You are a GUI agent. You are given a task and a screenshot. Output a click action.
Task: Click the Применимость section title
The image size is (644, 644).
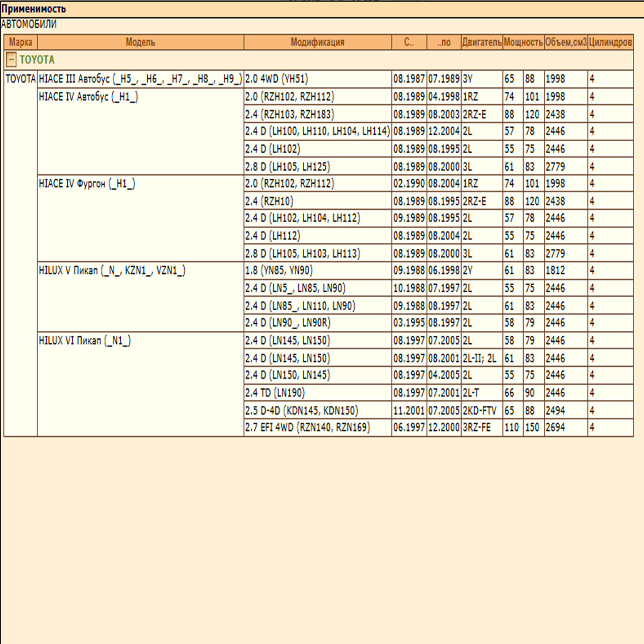(x=33, y=9)
